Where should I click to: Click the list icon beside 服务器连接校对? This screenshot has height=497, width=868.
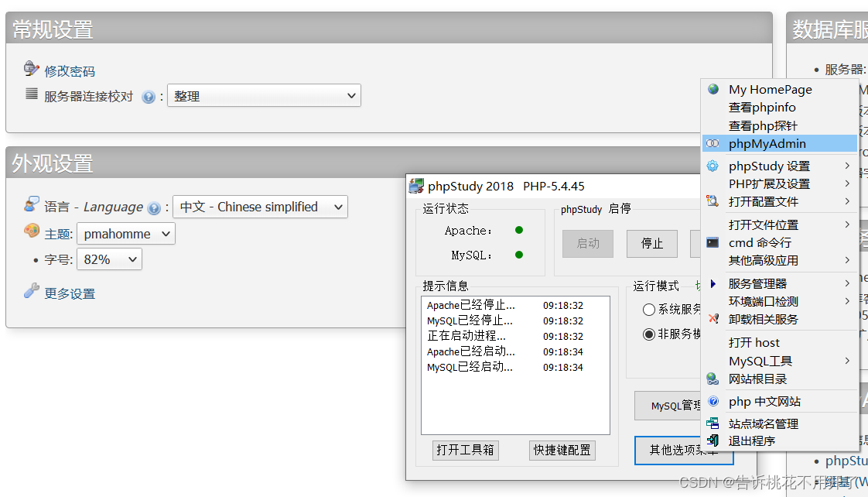32,94
